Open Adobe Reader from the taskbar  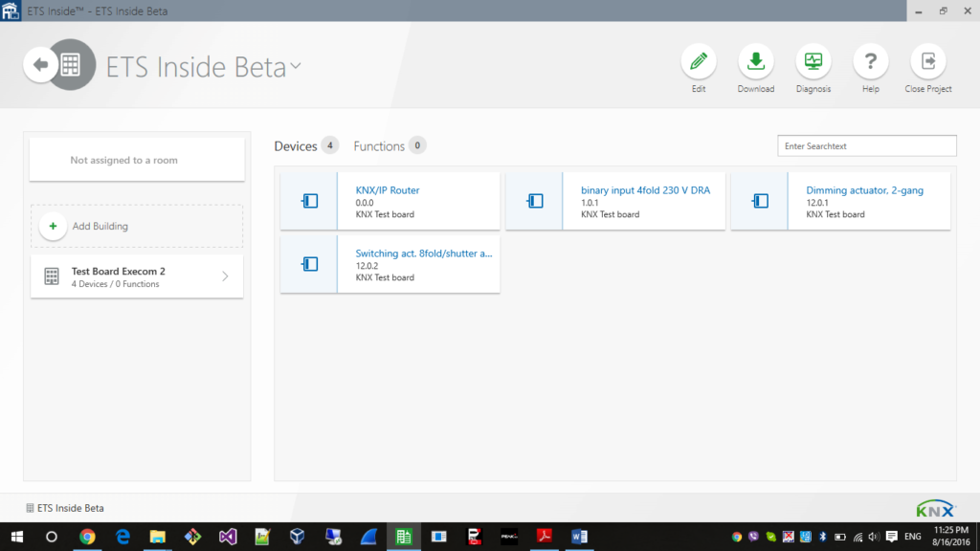point(545,537)
